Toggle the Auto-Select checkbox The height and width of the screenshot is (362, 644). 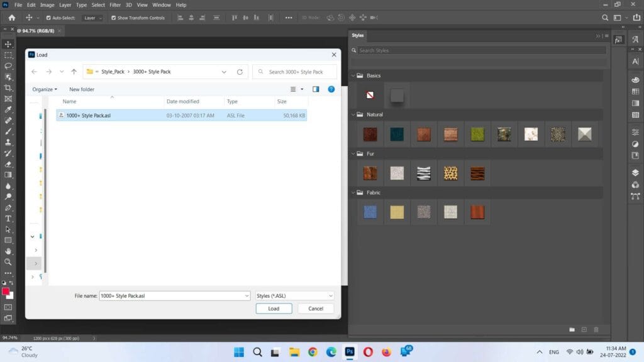click(48, 18)
